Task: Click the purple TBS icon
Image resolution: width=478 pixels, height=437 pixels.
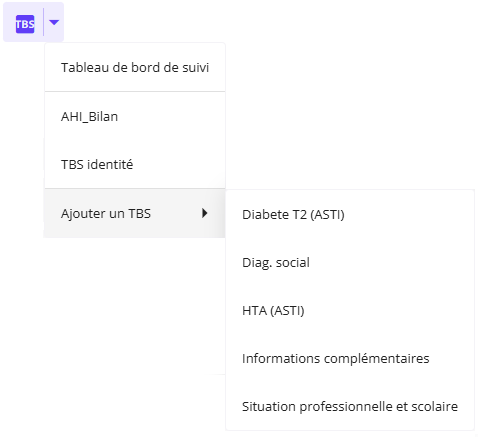Action: point(25,24)
